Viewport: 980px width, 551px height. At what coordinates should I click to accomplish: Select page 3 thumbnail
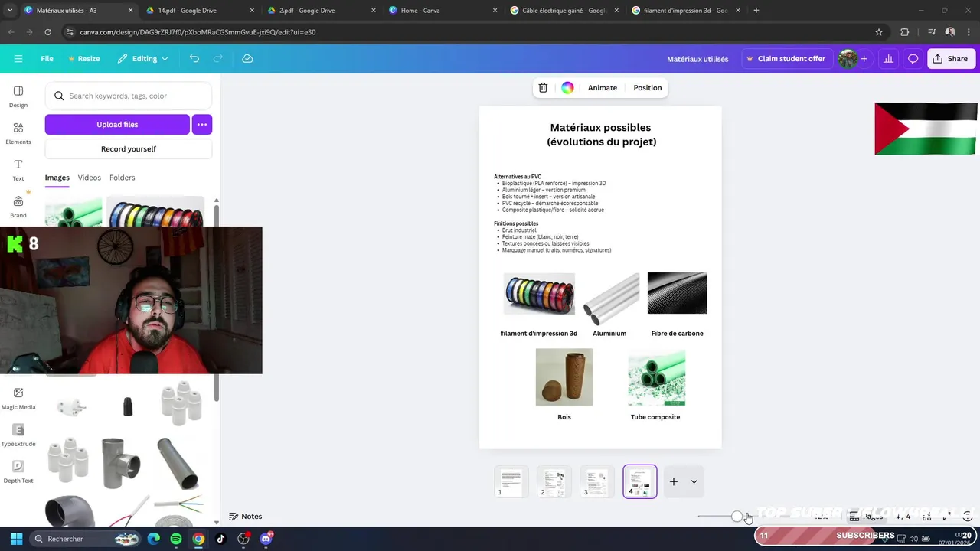pyautogui.click(x=596, y=481)
